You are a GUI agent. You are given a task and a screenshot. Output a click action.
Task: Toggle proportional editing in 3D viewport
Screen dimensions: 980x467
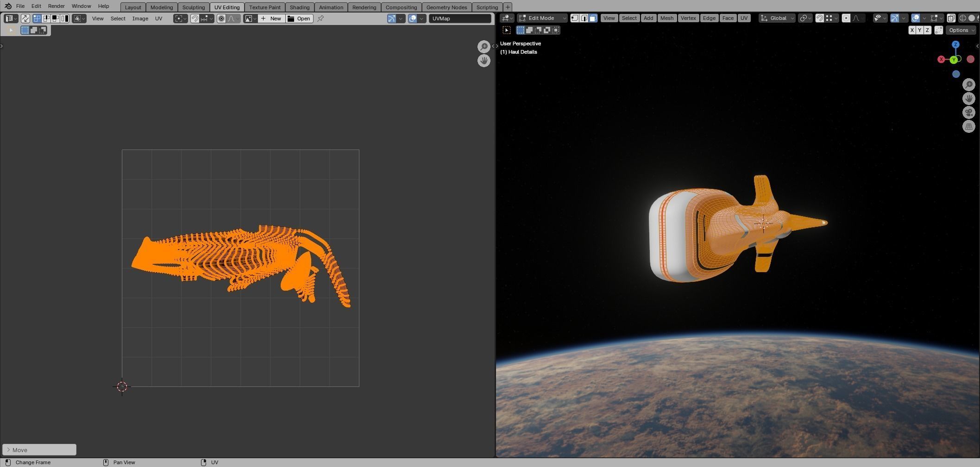pyautogui.click(x=846, y=18)
